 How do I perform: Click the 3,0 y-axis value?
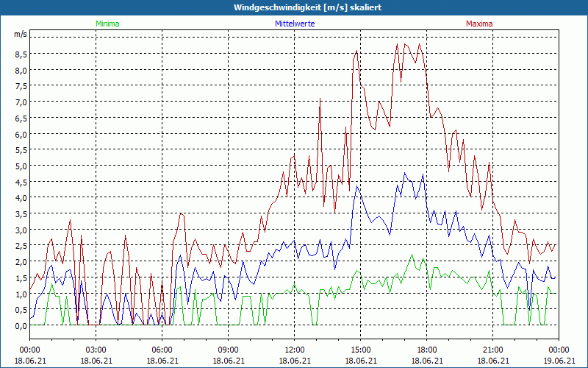click(21, 230)
